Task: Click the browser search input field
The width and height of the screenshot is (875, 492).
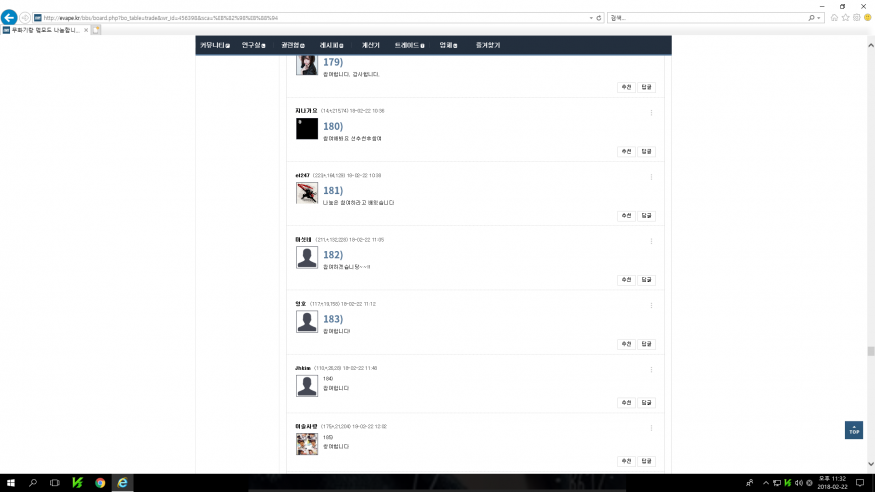Action: tap(708, 18)
